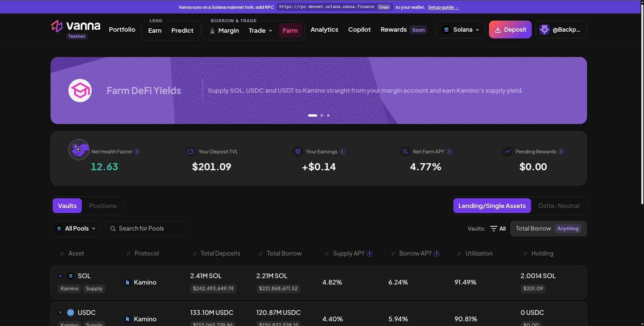
Task: Click the Margin double-chevron icon
Action: [212, 31]
